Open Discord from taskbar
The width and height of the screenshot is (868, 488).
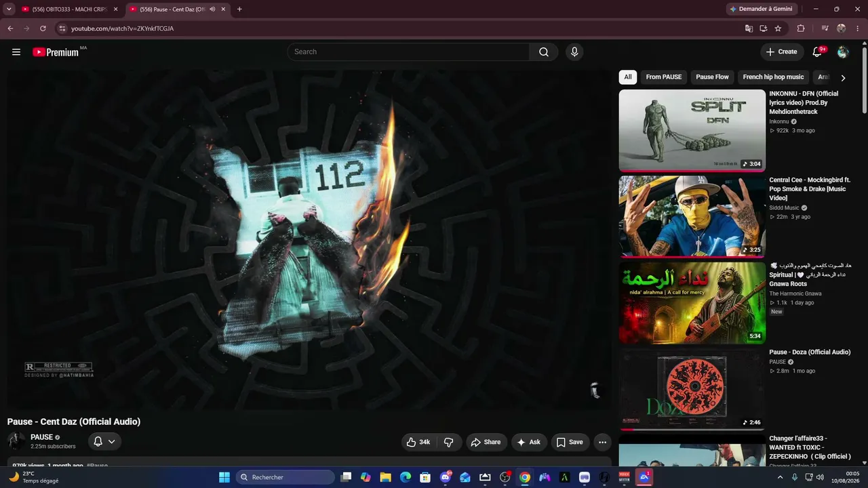coord(446,477)
